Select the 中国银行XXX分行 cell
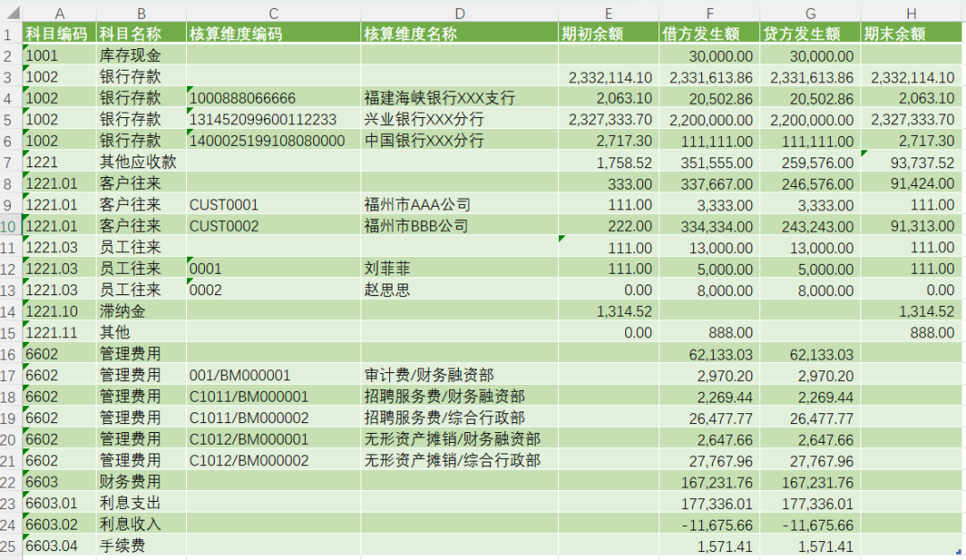Image resolution: width=966 pixels, height=560 pixels. (x=460, y=140)
